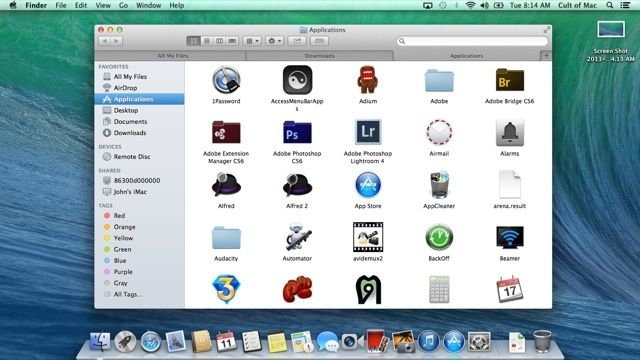Select the Calculator icon in the bottom row
640x360 pixels.
[x=439, y=289]
